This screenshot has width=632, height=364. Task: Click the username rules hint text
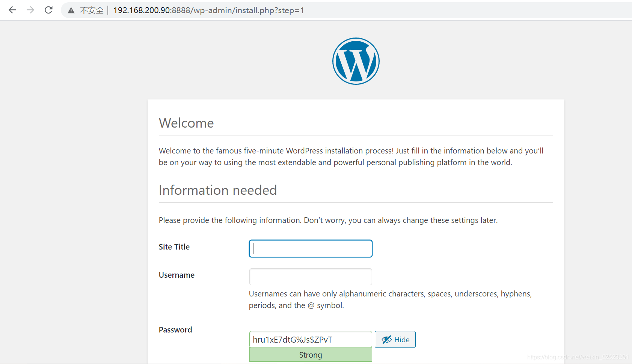point(390,299)
